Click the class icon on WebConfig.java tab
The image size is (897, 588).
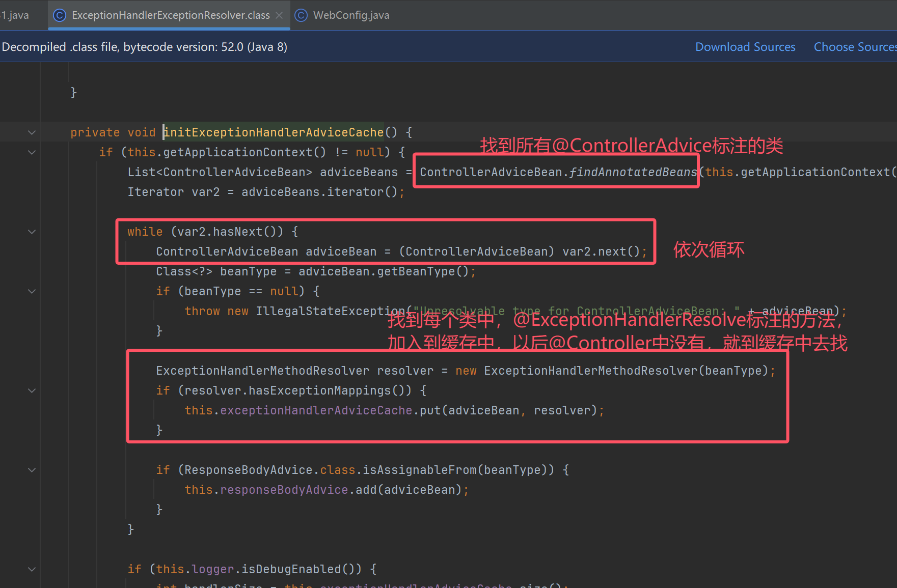301,15
